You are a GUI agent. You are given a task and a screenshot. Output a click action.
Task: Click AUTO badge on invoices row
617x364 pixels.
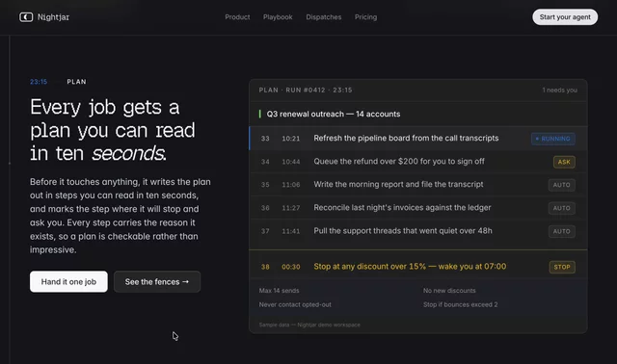(x=561, y=208)
